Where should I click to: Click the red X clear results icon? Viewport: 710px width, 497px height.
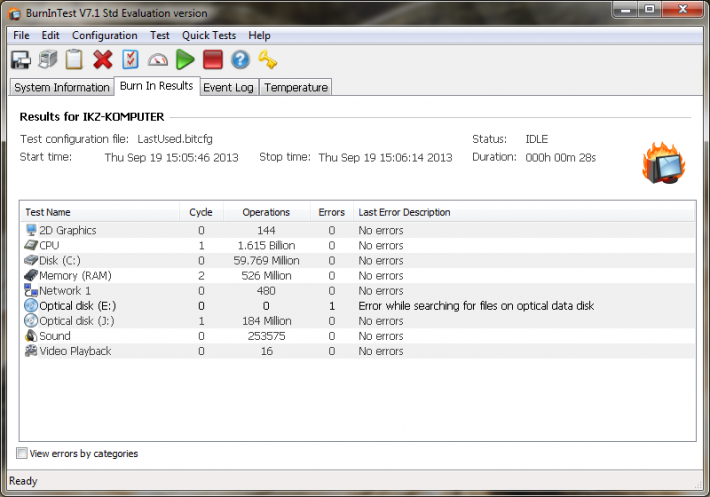point(103,60)
